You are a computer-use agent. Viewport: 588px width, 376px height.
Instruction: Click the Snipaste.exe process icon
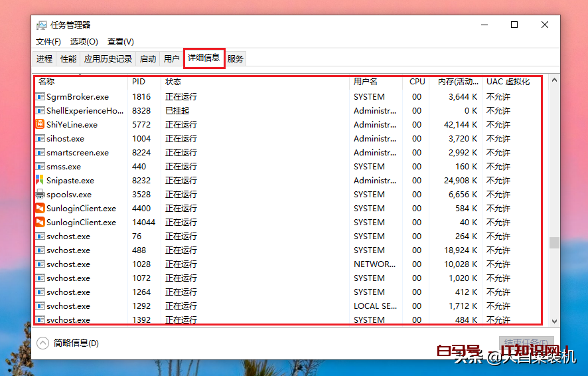pos(40,180)
